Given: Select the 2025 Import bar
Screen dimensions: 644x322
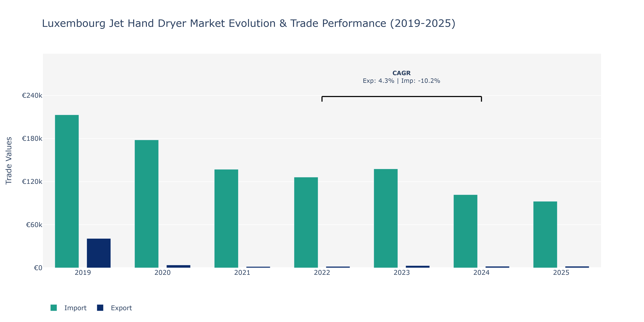Looking at the screenshot, I should point(545,235).
